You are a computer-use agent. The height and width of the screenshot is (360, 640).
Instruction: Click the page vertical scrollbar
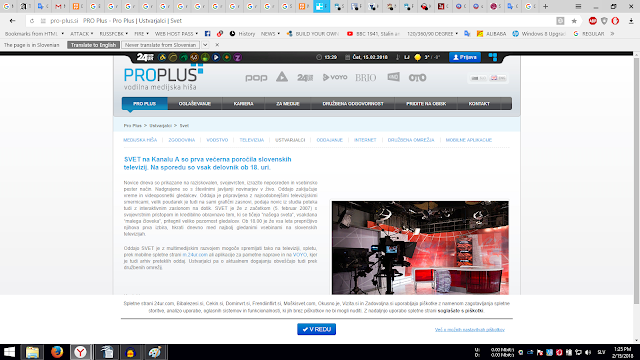click(x=636, y=181)
